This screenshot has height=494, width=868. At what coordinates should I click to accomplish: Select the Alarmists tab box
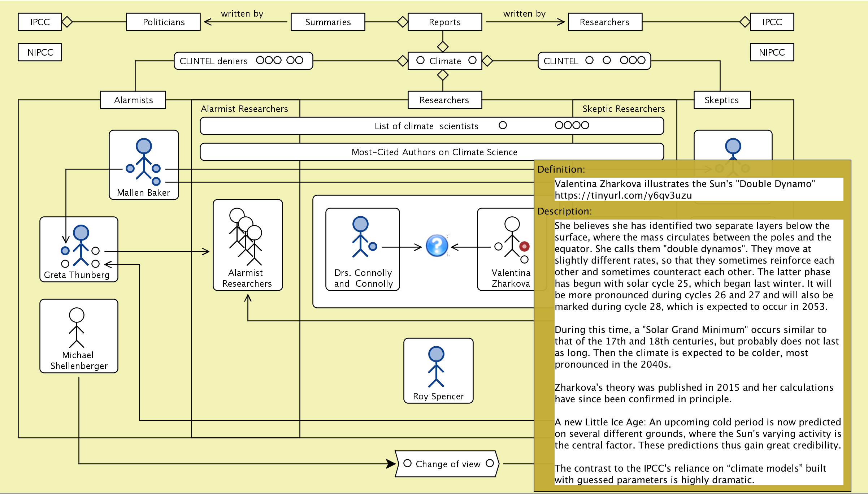point(133,100)
